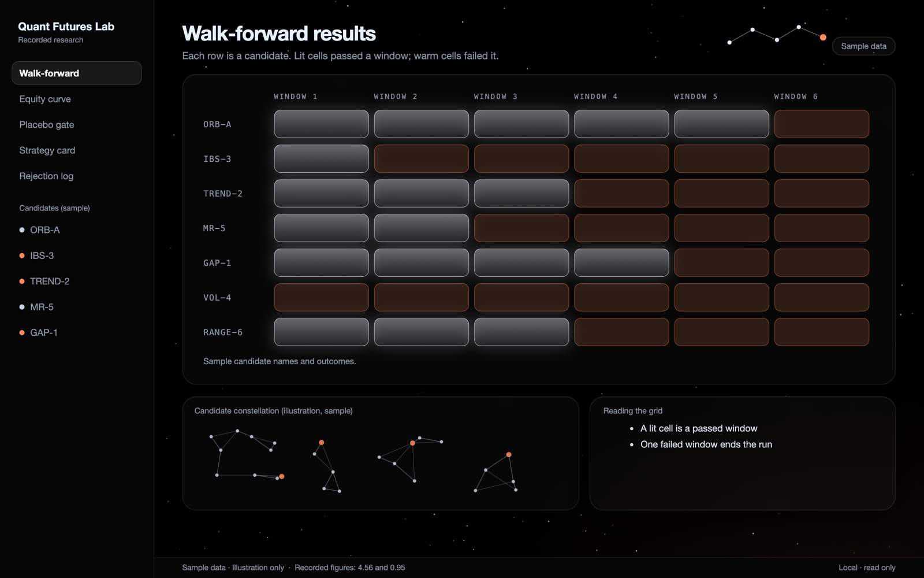Click GAP-1 Window 4 passed cell

(x=621, y=262)
